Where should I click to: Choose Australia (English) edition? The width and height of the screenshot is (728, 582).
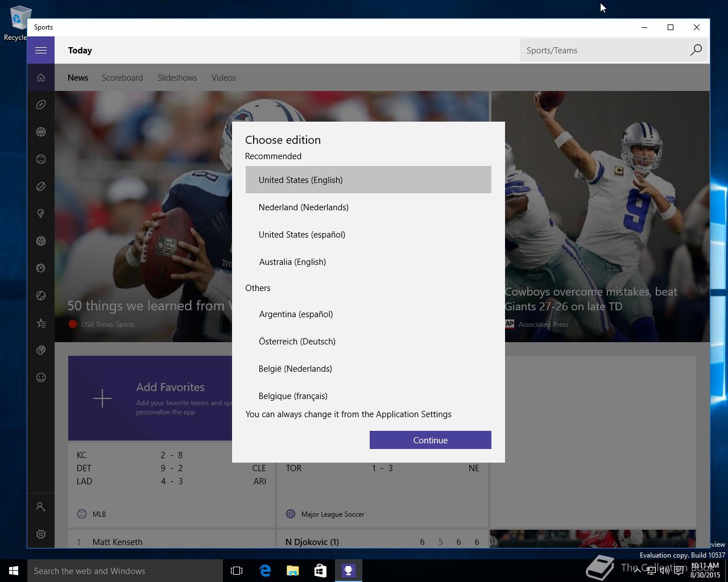pyautogui.click(x=369, y=261)
